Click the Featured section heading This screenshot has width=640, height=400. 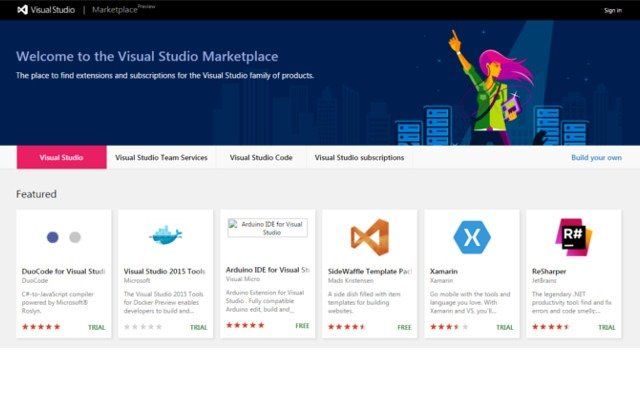[36, 194]
